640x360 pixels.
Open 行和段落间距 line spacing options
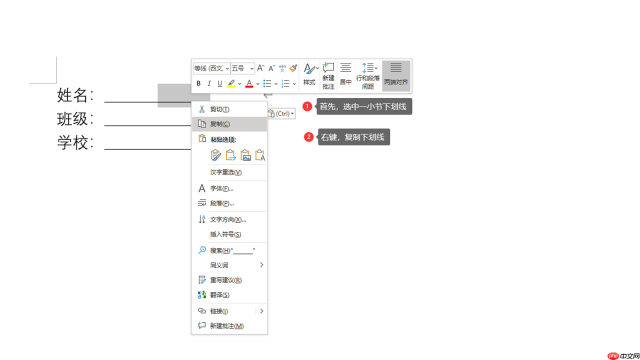[368, 76]
